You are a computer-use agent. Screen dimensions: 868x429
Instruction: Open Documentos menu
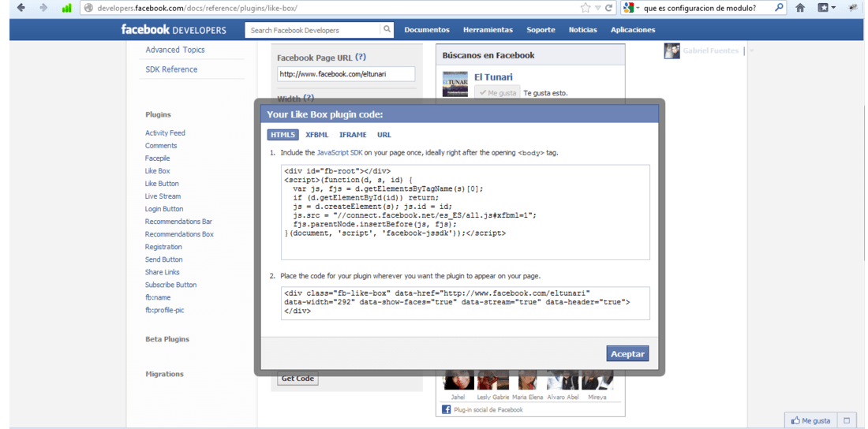427,30
